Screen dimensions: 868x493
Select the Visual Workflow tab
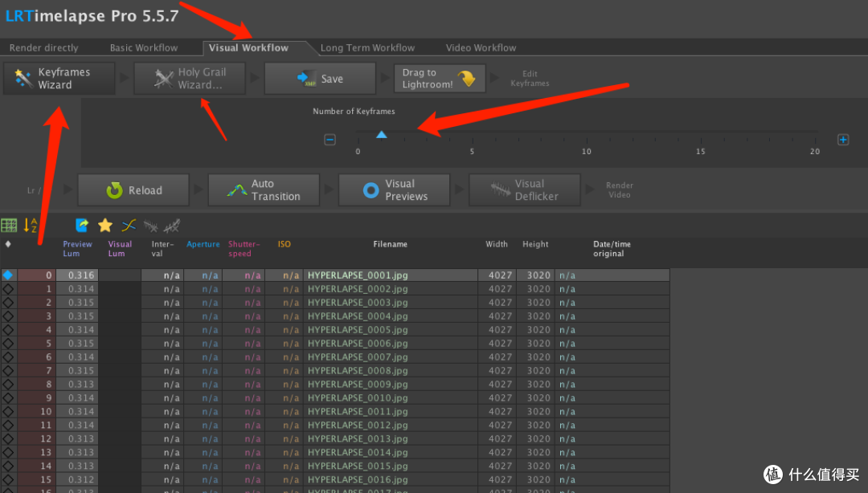(248, 47)
